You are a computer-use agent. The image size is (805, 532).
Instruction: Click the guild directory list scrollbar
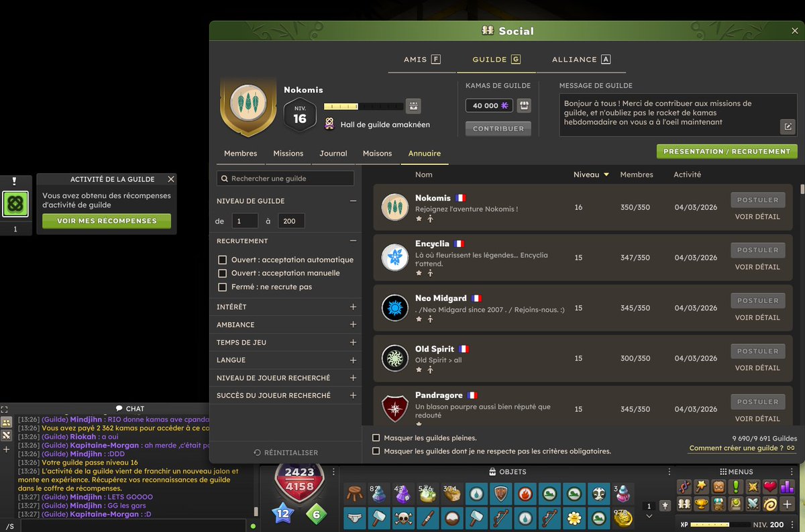802,189
